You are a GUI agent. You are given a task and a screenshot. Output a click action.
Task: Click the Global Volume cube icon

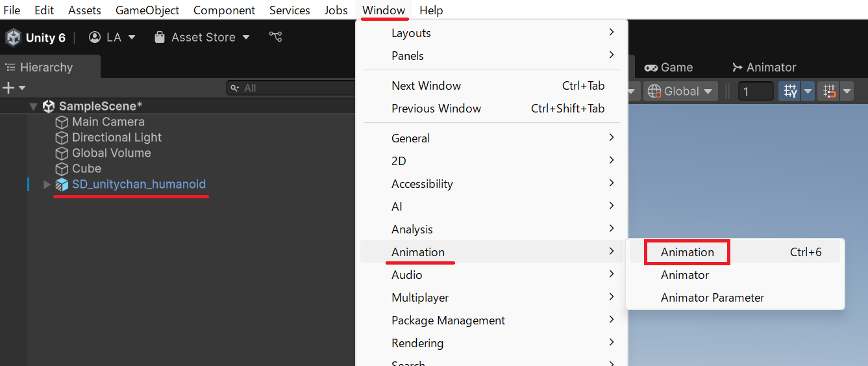(x=62, y=153)
